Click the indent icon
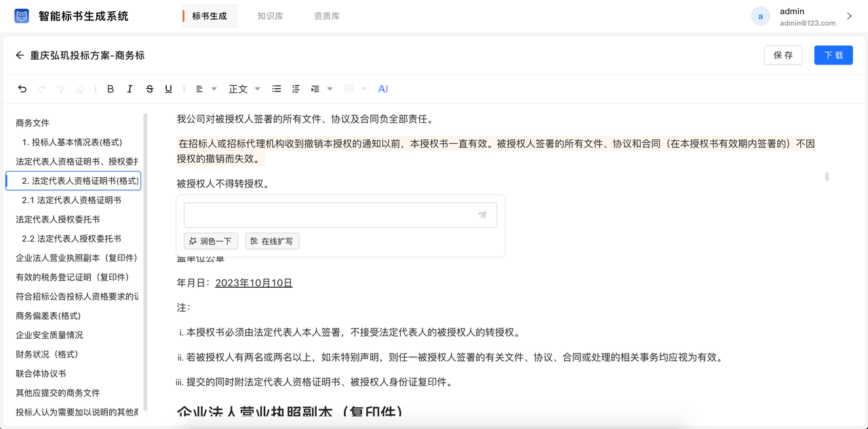 315,89
